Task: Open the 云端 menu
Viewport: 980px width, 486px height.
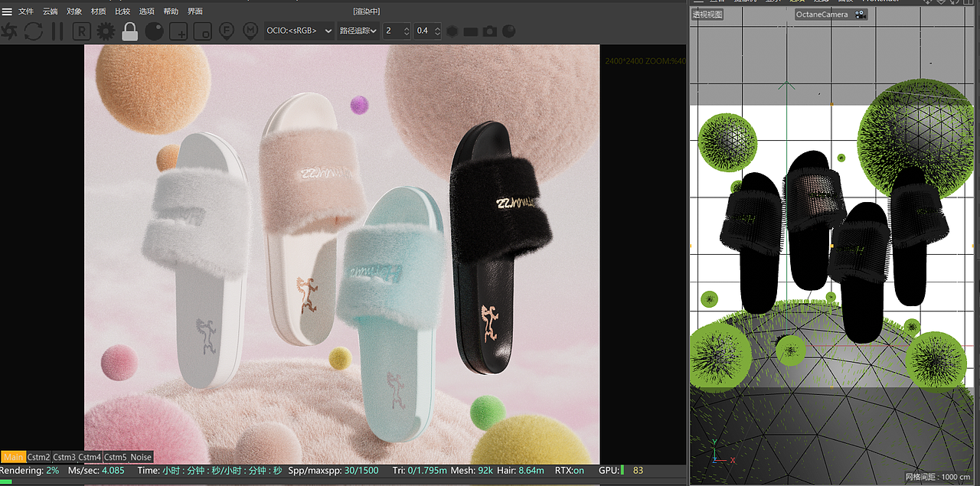Action: pos(51,11)
